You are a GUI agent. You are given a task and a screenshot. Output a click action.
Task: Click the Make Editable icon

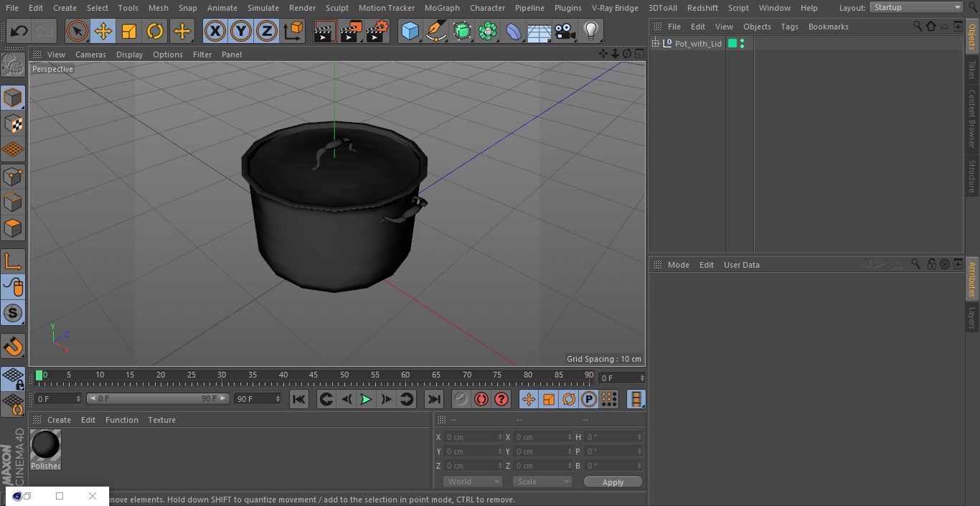(x=13, y=66)
